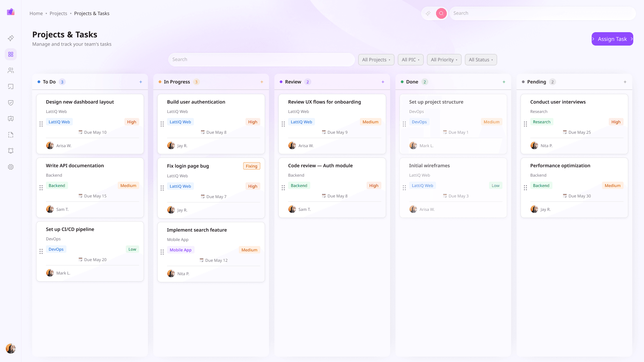Open the document file icon in sidebar
This screenshot has height=362, width=644.
(11, 135)
